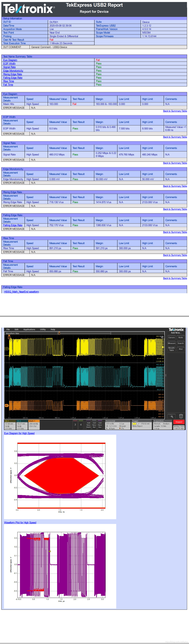189x644 pixels.
Task: Open the Acquisition settings badge
Action: pyautogui.click(x=162, y=425)
